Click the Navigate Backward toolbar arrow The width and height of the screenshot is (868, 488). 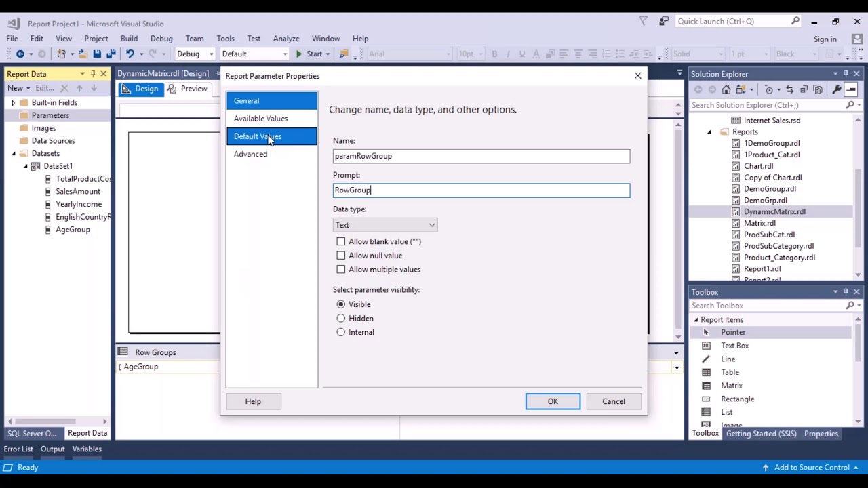pyautogui.click(x=20, y=54)
